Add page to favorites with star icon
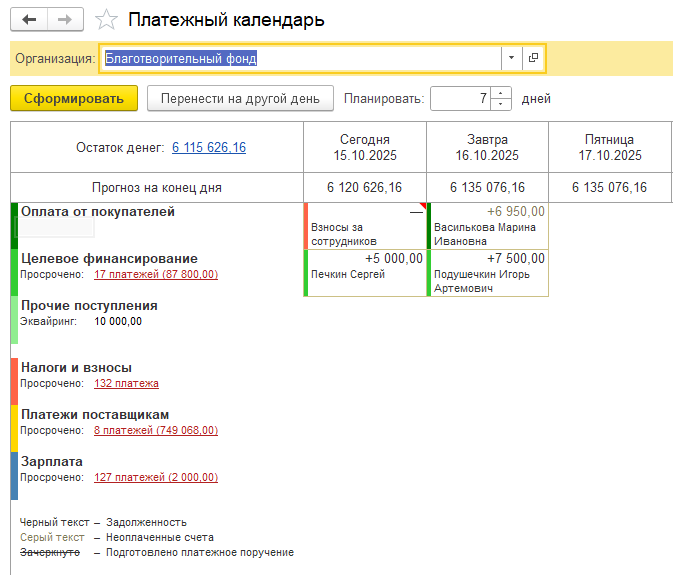The width and height of the screenshot is (673, 575). pos(104,20)
